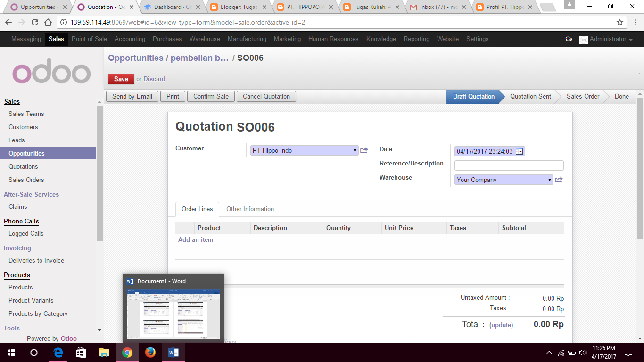The height and width of the screenshot is (362, 644).
Task: Show hidden system tray icons
Action: click(x=549, y=353)
